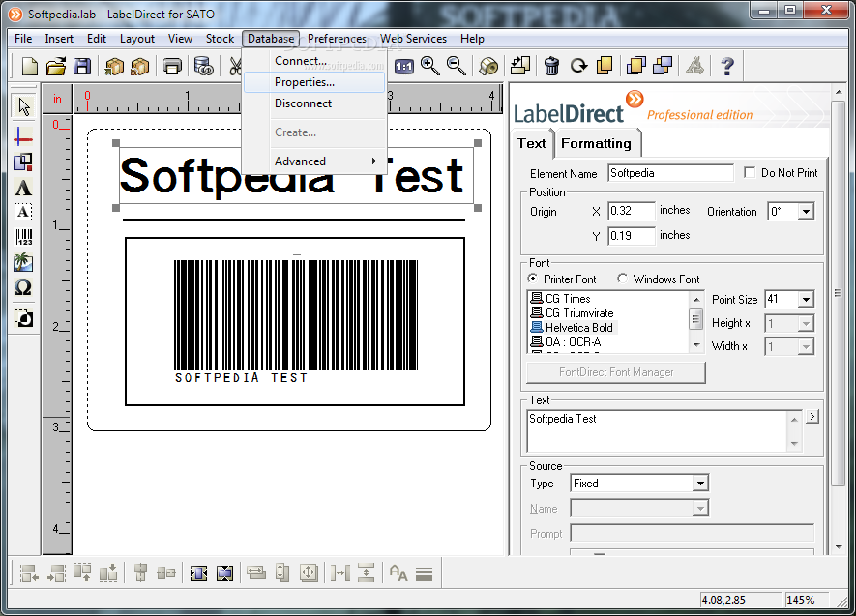This screenshot has width=856, height=616.
Task: Expand the Advanced submenu
Action: (315, 161)
